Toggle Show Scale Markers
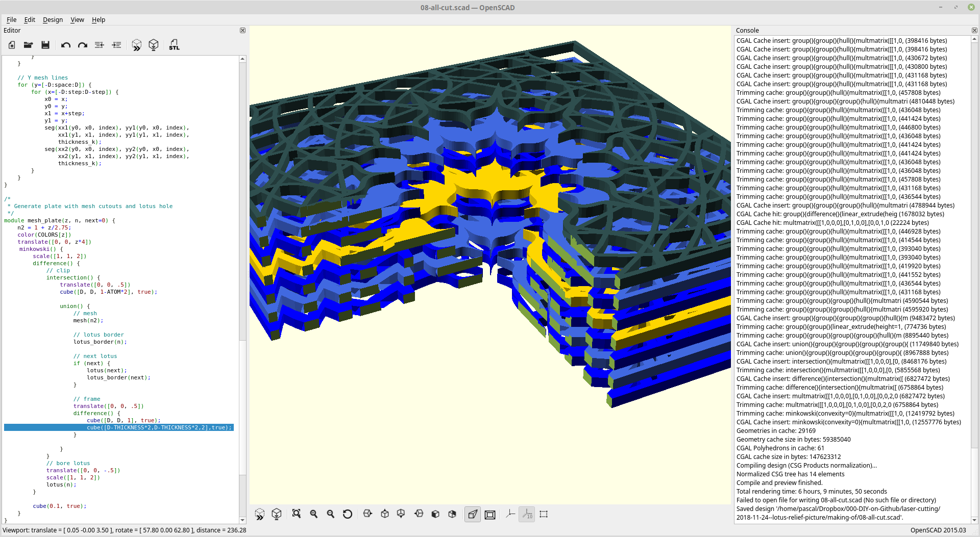 click(x=527, y=514)
